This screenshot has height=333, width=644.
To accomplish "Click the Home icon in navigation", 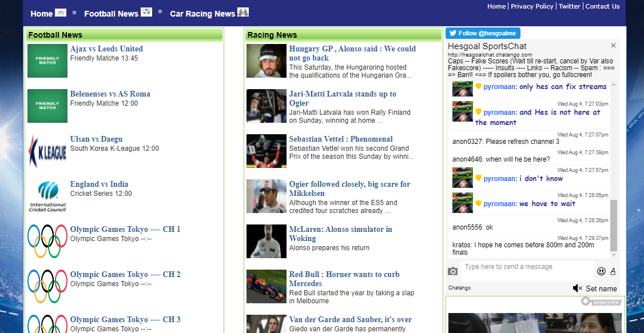I will [x=61, y=13].
